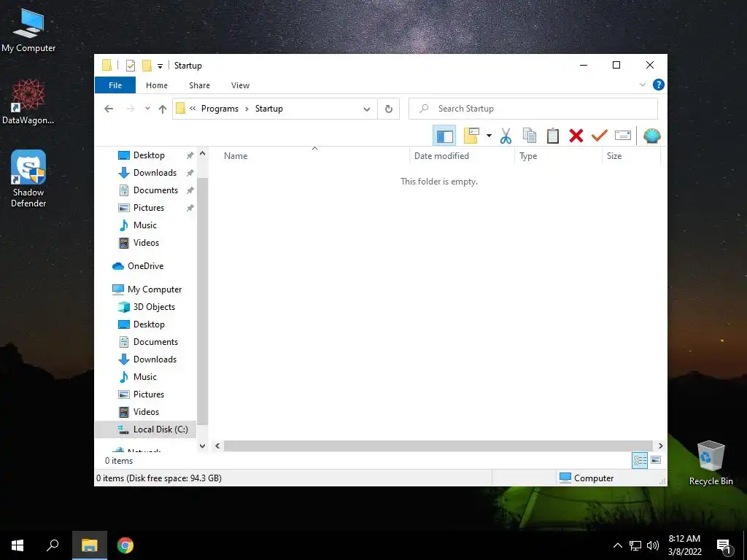Toggle the preview pane toolbar icon
The image size is (747, 560).
click(x=444, y=136)
